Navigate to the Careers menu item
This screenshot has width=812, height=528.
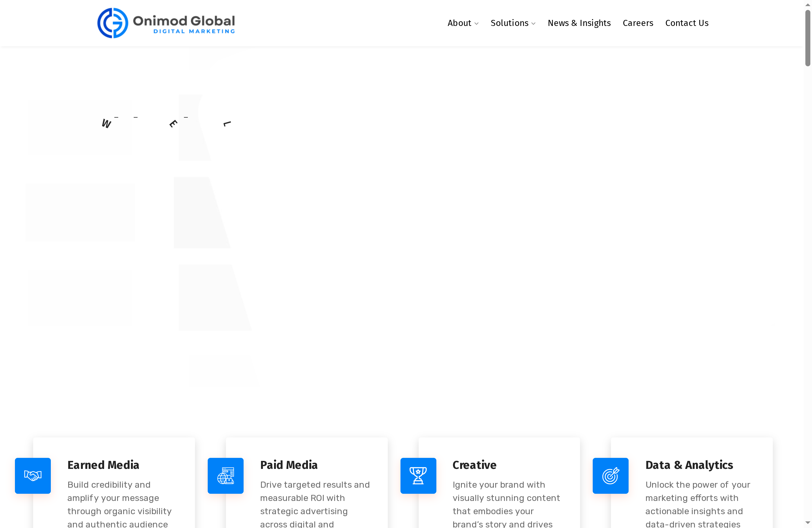point(638,23)
